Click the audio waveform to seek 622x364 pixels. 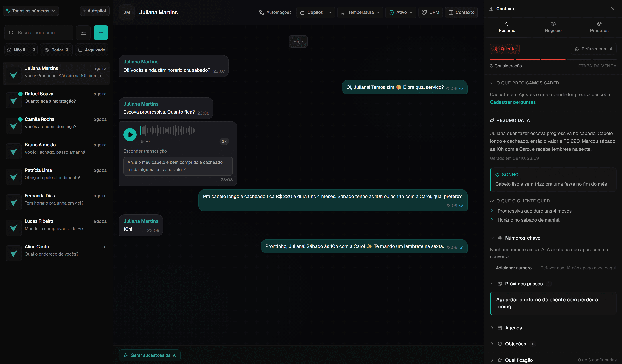(x=168, y=130)
